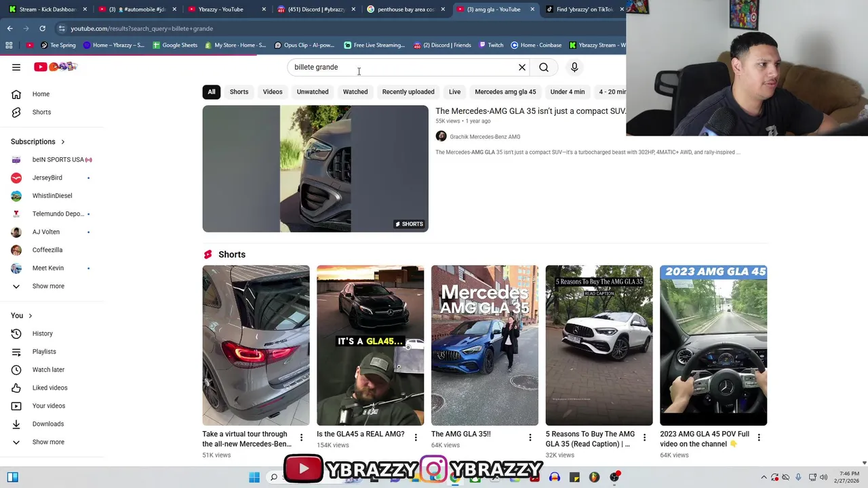Open 'The Mercedes-AMG GLA 35' video title

[530, 111]
